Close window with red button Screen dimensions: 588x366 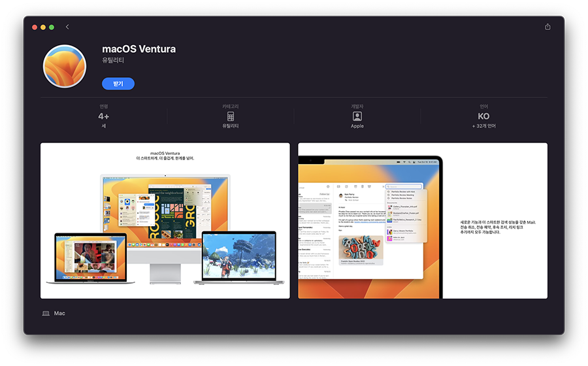(x=35, y=27)
